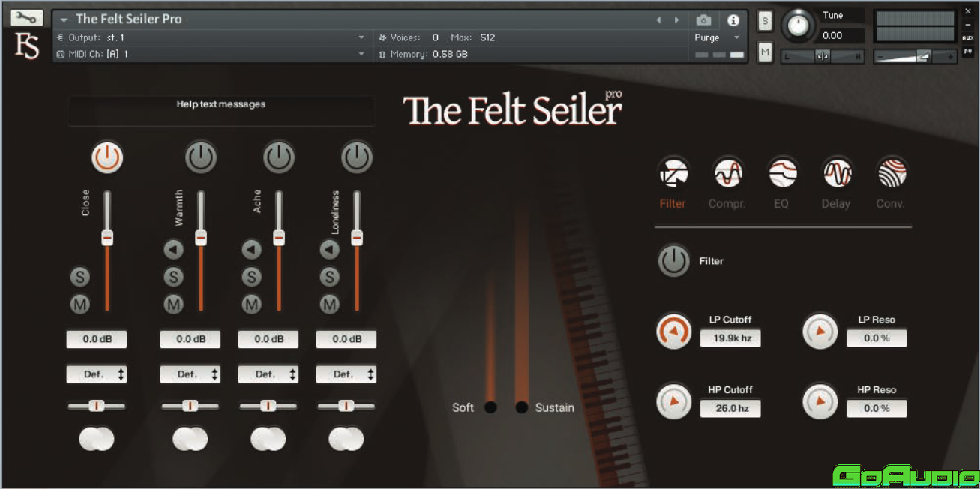The image size is (980, 489).
Task: Go to previous instrument arrow
Action: coord(659,20)
